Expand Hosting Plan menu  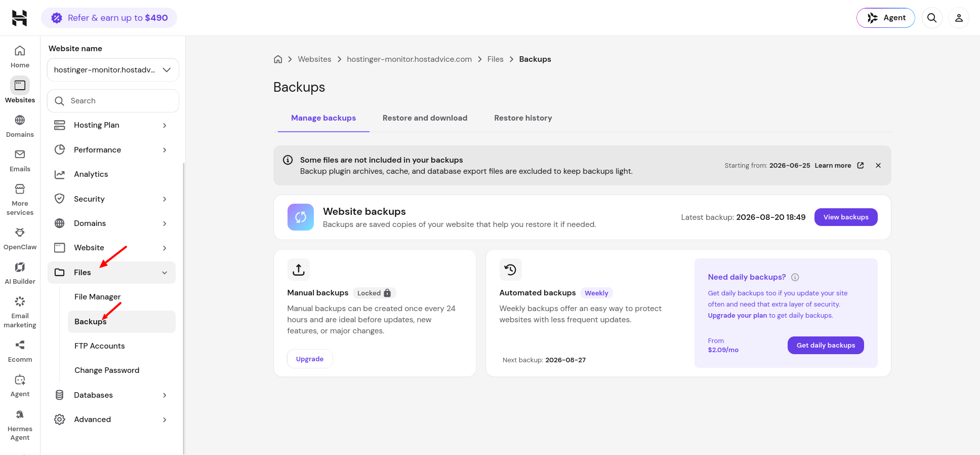[x=111, y=125]
